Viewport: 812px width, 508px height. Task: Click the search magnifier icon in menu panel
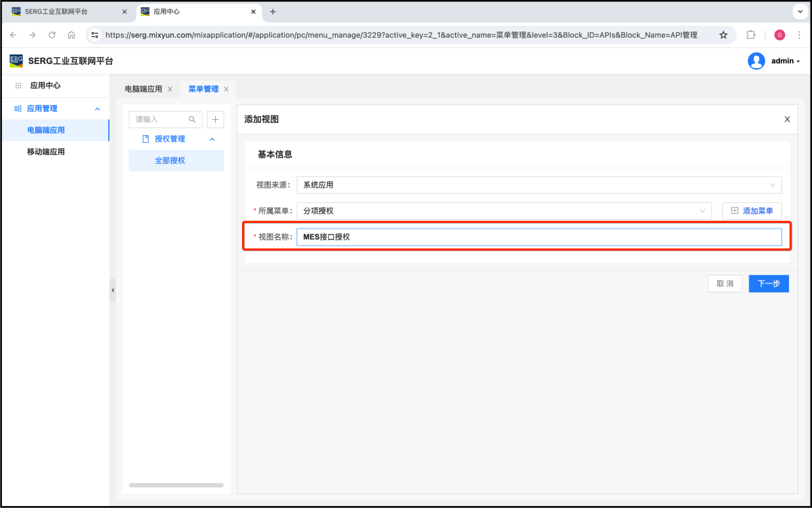tap(192, 119)
